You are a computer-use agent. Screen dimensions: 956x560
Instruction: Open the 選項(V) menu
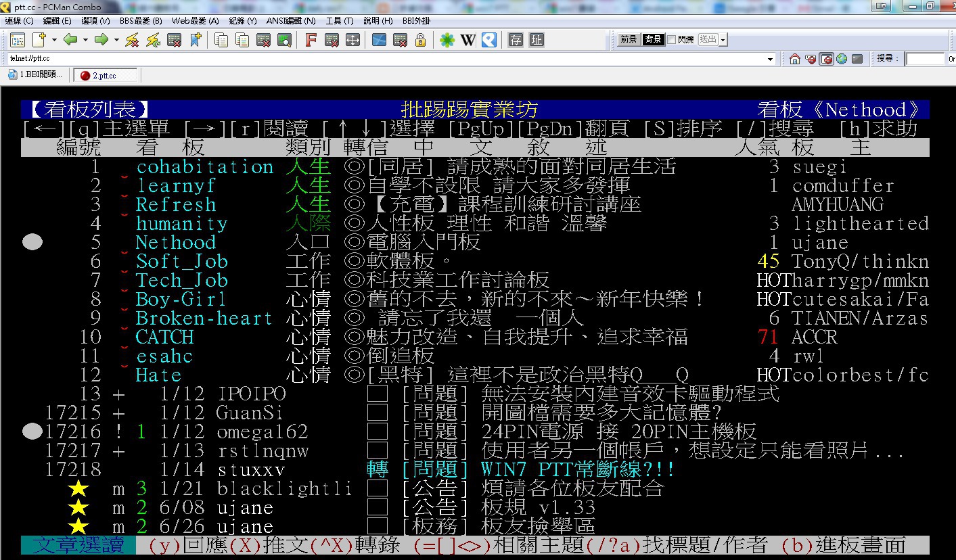pos(95,21)
